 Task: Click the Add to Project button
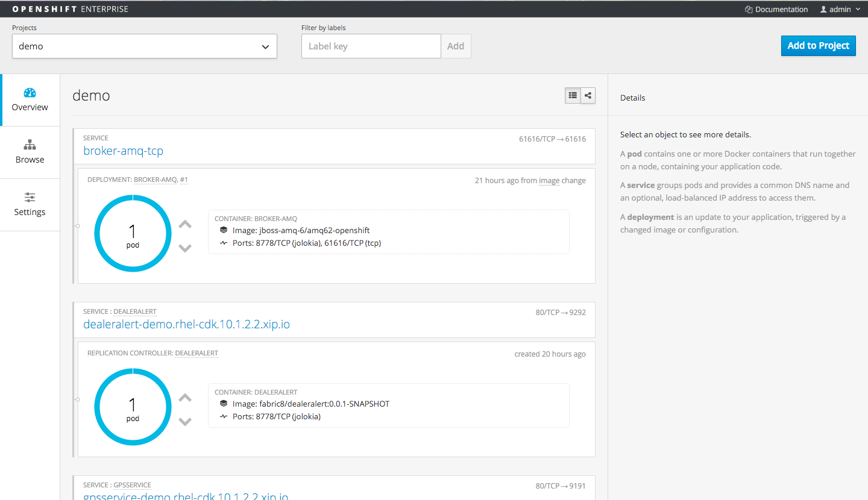819,46
